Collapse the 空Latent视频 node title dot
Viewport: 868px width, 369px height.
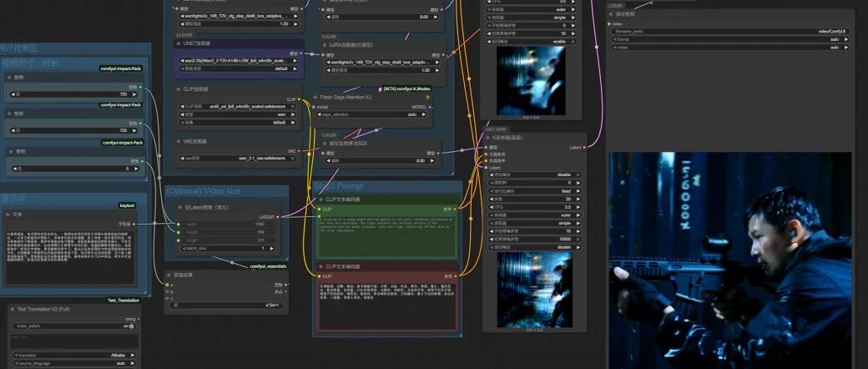click(180, 207)
